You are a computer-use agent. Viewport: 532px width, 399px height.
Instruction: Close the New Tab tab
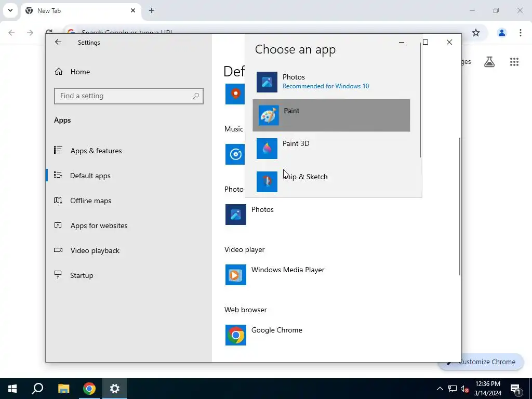click(x=133, y=10)
